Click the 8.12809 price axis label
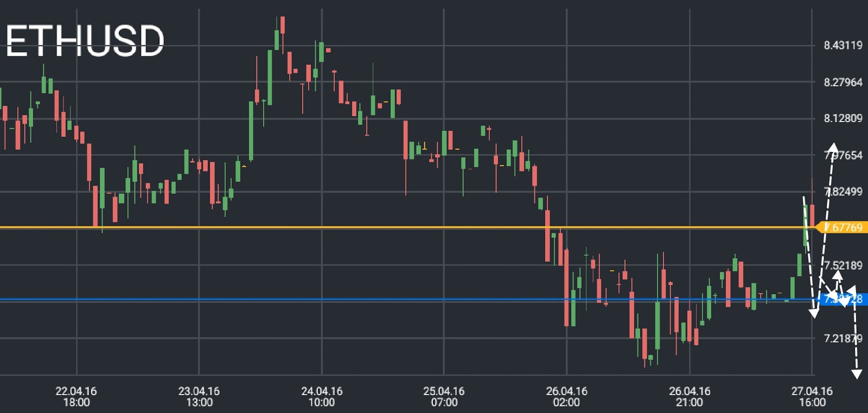The width and height of the screenshot is (868, 413). (x=843, y=118)
